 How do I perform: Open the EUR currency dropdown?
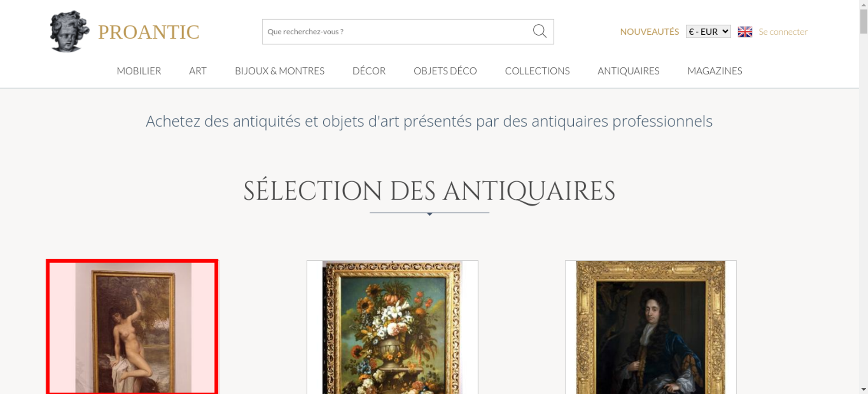click(x=708, y=32)
